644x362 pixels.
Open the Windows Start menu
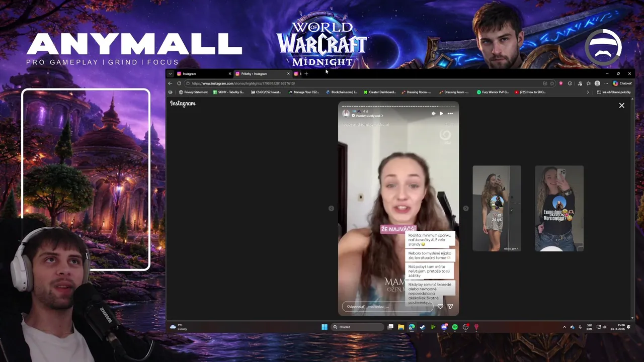(x=325, y=327)
